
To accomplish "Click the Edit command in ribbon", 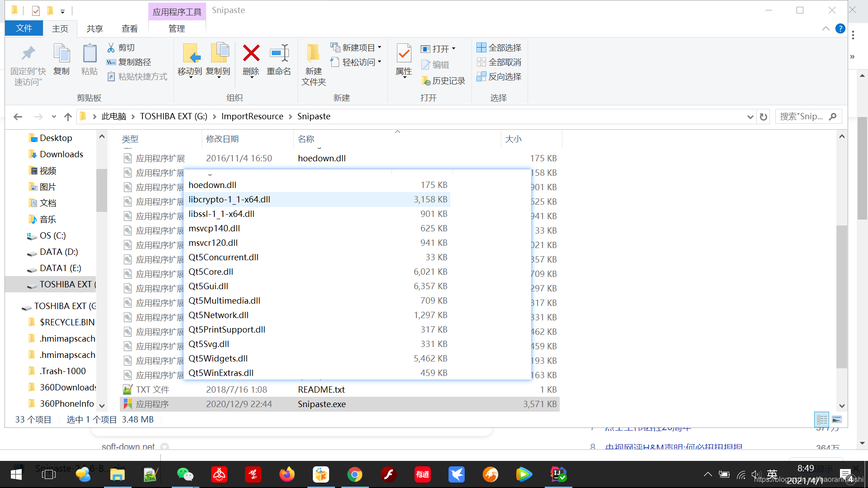I will [x=435, y=65].
